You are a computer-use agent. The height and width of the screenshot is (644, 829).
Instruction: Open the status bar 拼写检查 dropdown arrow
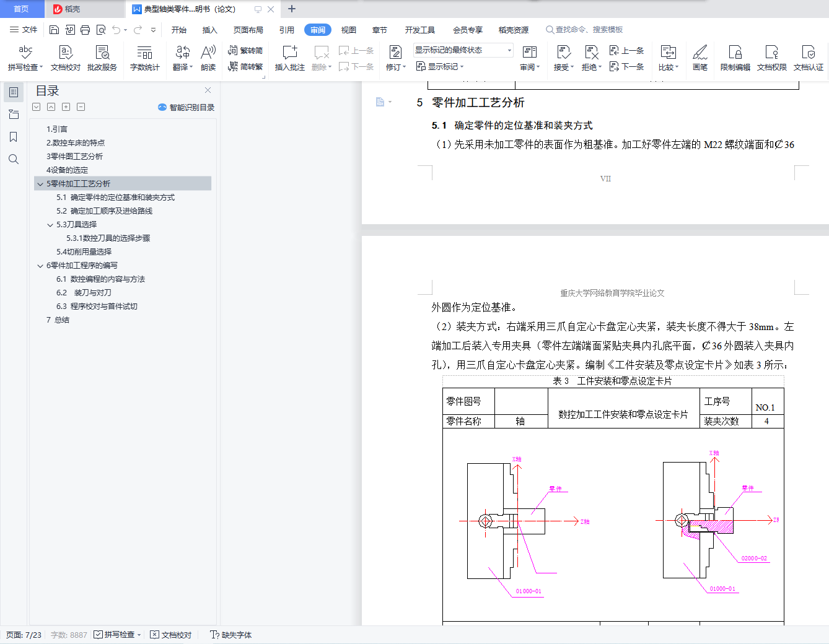coord(139,635)
